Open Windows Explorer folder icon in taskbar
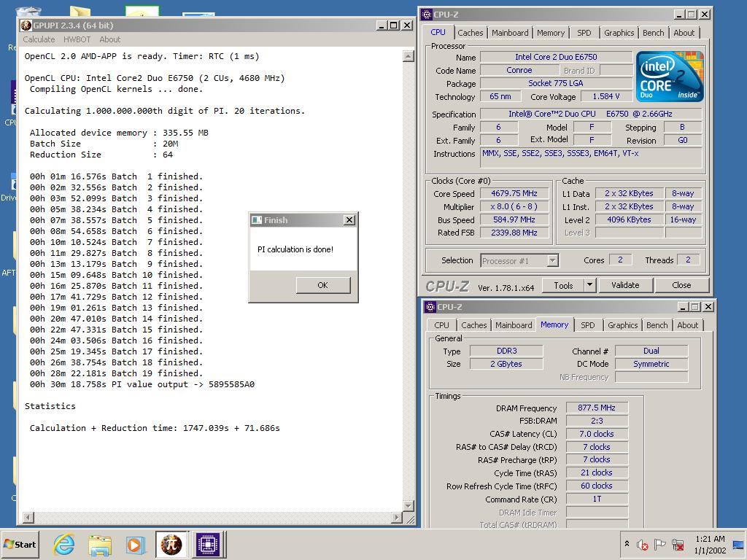The height and width of the screenshot is (560, 747). [x=100, y=544]
